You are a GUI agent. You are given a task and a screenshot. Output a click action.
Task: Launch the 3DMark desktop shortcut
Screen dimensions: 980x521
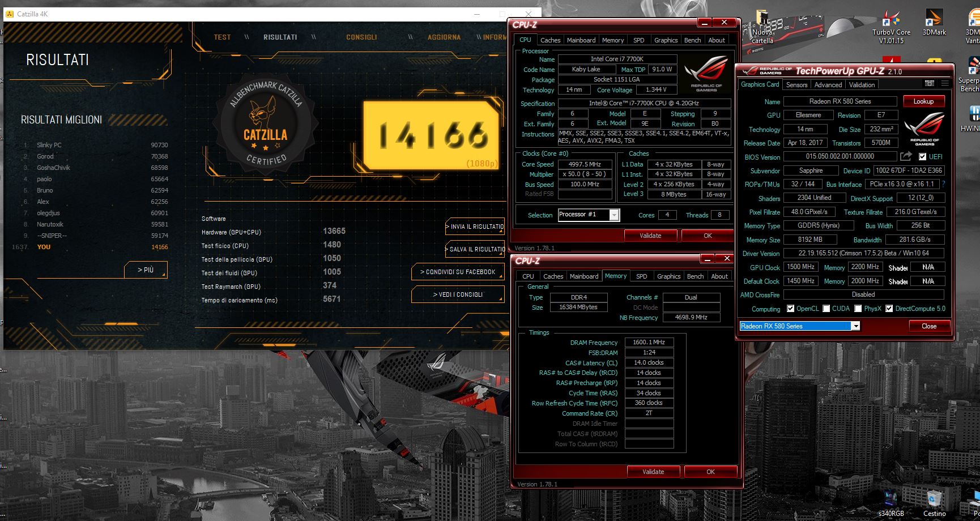tap(934, 23)
